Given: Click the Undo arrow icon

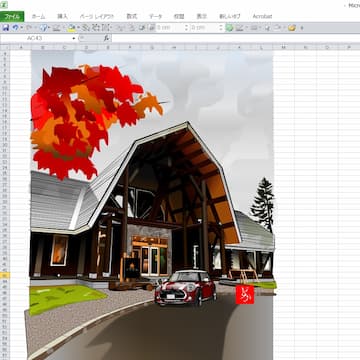Looking at the screenshot, I should pyautogui.click(x=15, y=28).
